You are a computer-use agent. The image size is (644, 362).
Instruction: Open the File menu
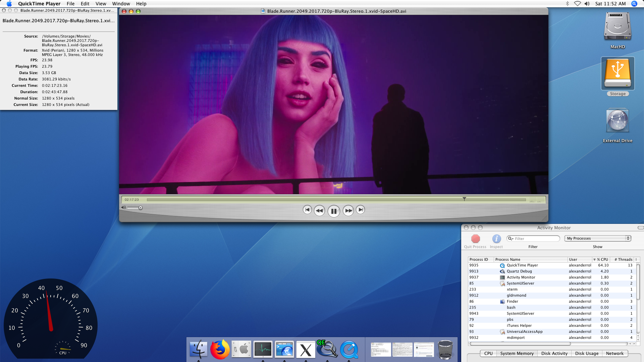(x=70, y=4)
